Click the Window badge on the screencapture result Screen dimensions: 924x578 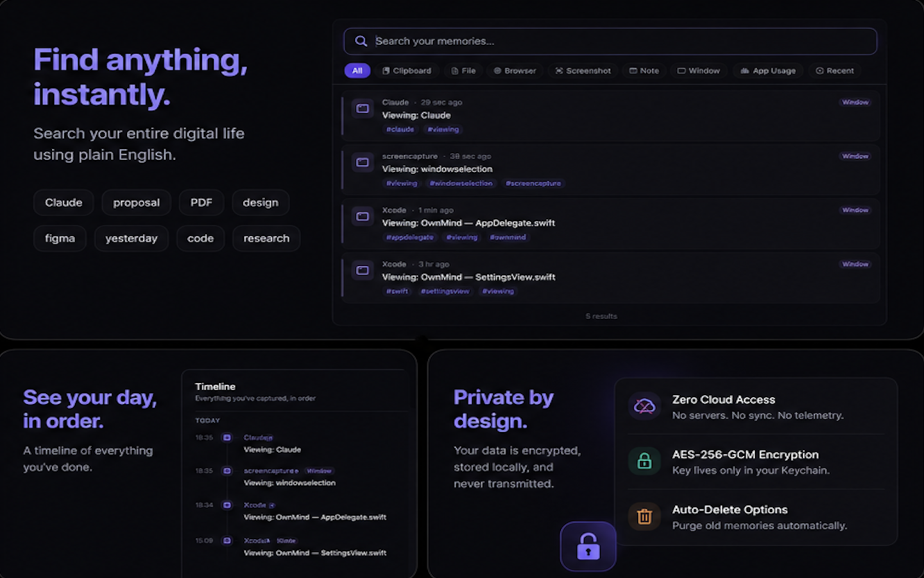click(855, 156)
